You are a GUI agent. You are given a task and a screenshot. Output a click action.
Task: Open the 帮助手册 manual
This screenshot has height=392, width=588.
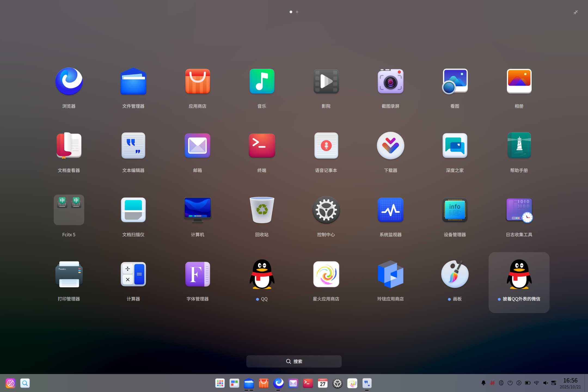click(x=519, y=146)
